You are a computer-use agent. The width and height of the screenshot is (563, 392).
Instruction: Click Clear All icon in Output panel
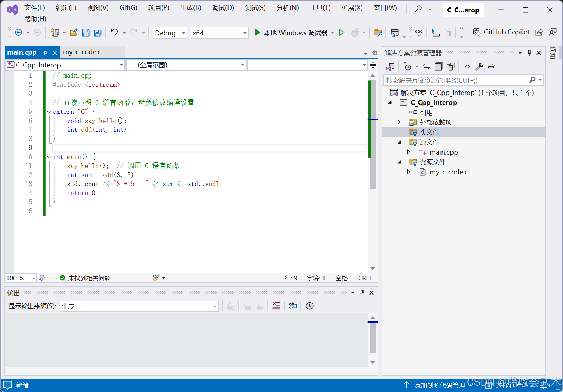[x=276, y=306]
